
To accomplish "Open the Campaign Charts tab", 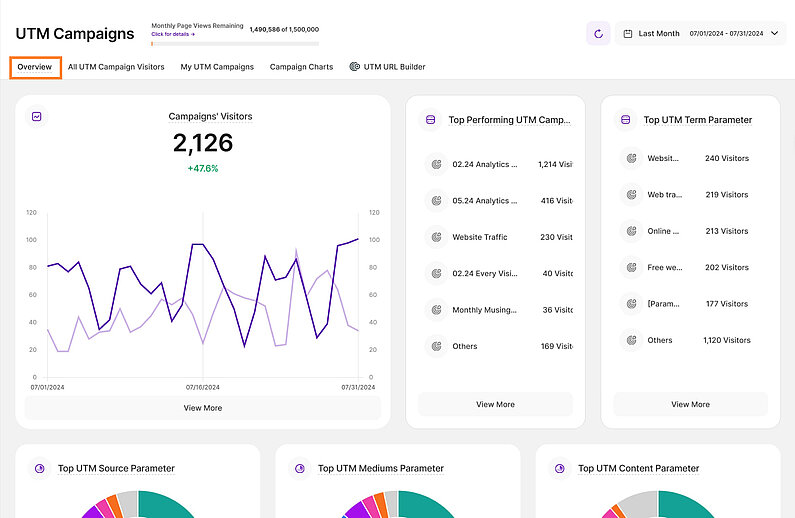I will pos(301,67).
